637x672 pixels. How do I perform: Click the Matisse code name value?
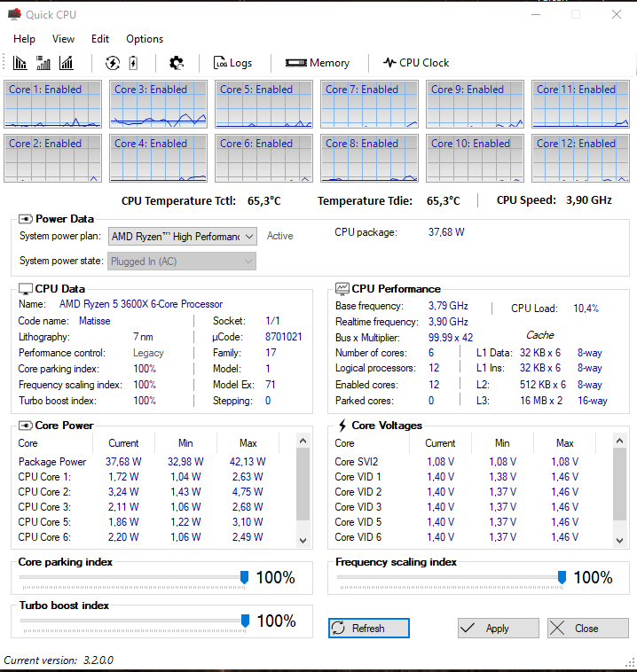point(94,321)
